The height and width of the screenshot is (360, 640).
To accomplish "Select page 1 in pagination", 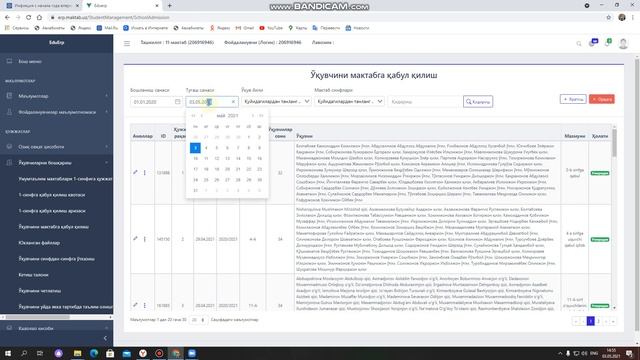I will point(591,321).
